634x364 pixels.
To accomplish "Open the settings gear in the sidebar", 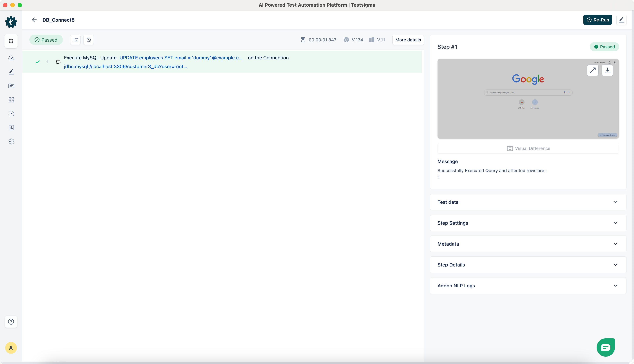I will tap(11, 141).
